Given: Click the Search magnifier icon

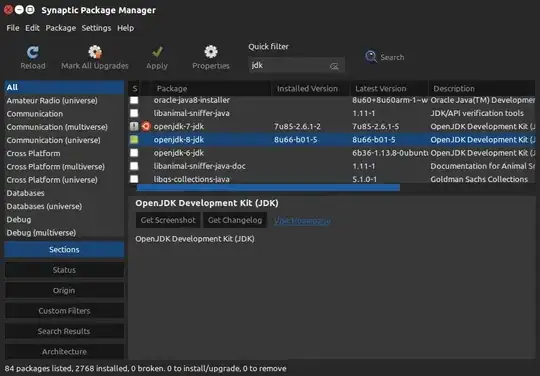Looking at the screenshot, I should point(371,57).
